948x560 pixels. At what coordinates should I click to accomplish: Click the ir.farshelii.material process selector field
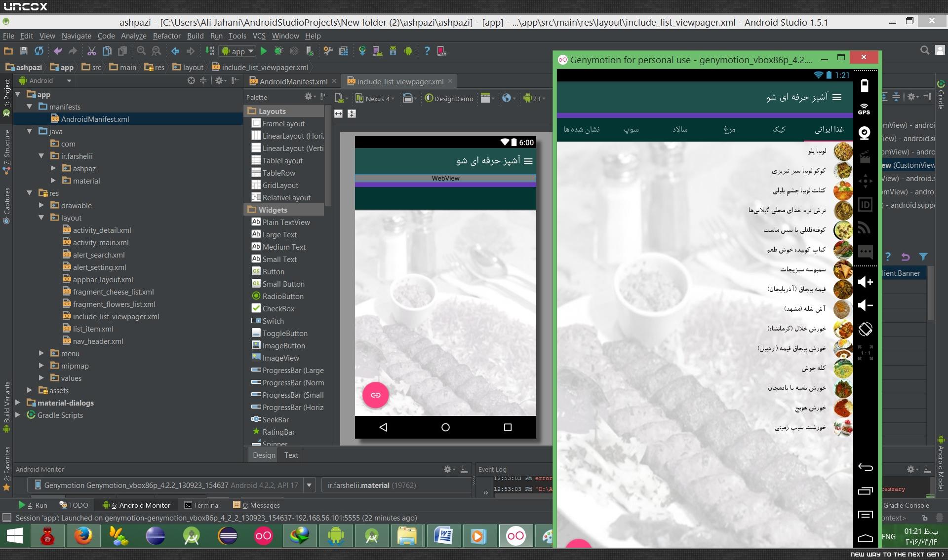(396, 485)
